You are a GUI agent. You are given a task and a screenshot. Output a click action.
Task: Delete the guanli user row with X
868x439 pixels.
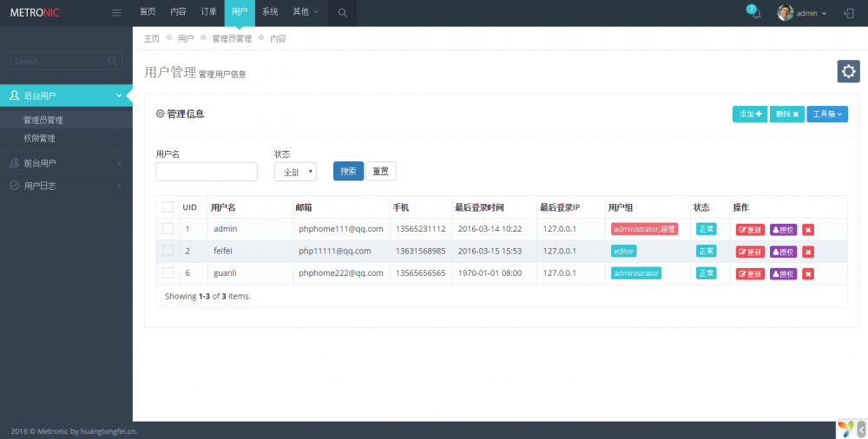point(808,274)
